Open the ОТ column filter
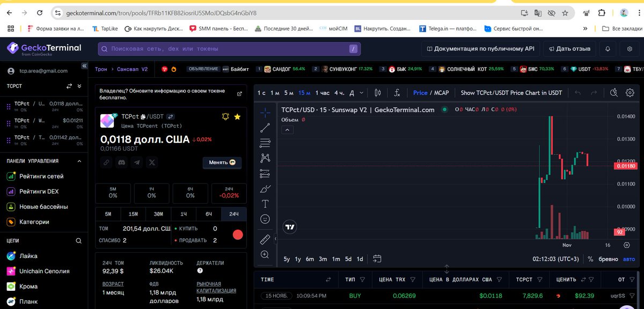644x309 pixels. coord(632,279)
